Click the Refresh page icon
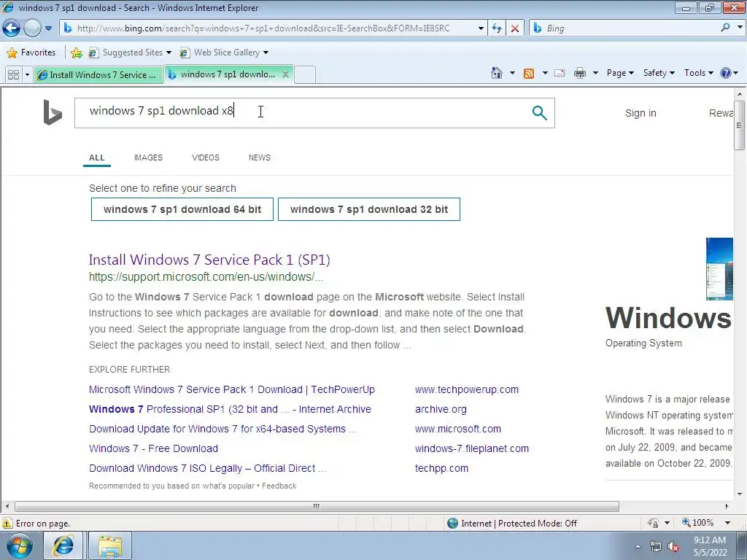Viewport: 747px width, 560px height. pos(497,28)
